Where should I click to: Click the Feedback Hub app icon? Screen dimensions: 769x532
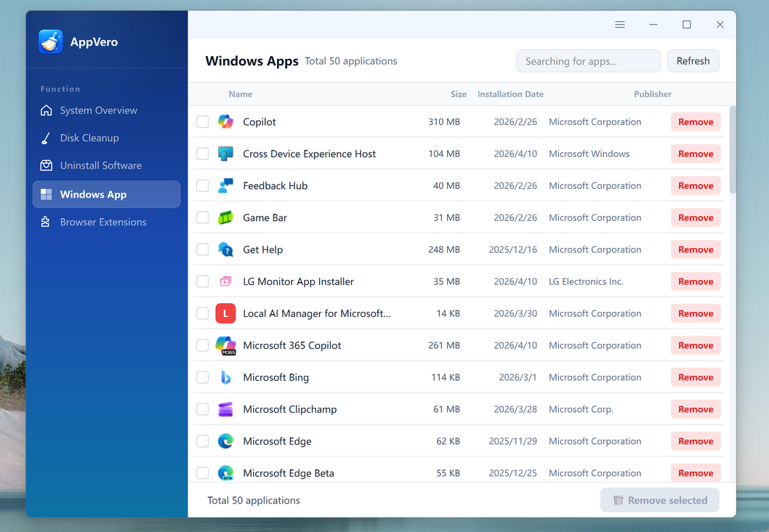(226, 186)
